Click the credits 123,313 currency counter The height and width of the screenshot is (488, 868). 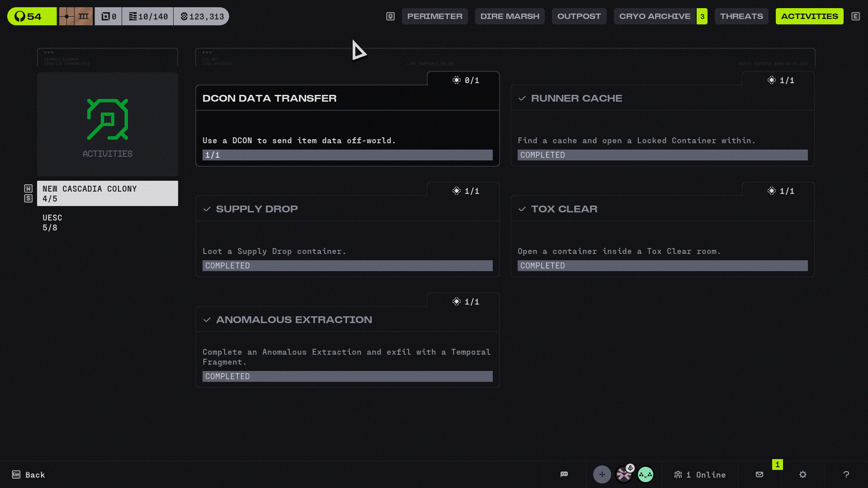coord(202,16)
